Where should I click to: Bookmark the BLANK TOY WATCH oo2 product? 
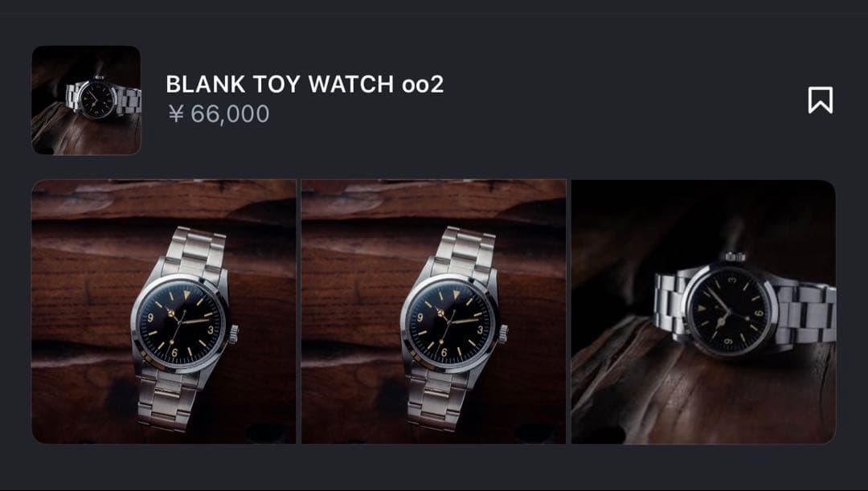(820, 100)
